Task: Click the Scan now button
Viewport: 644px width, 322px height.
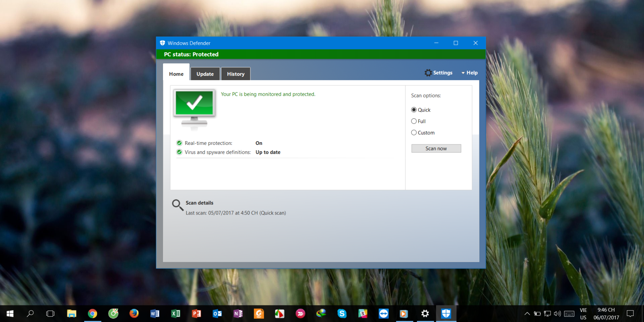Action: coord(436,149)
